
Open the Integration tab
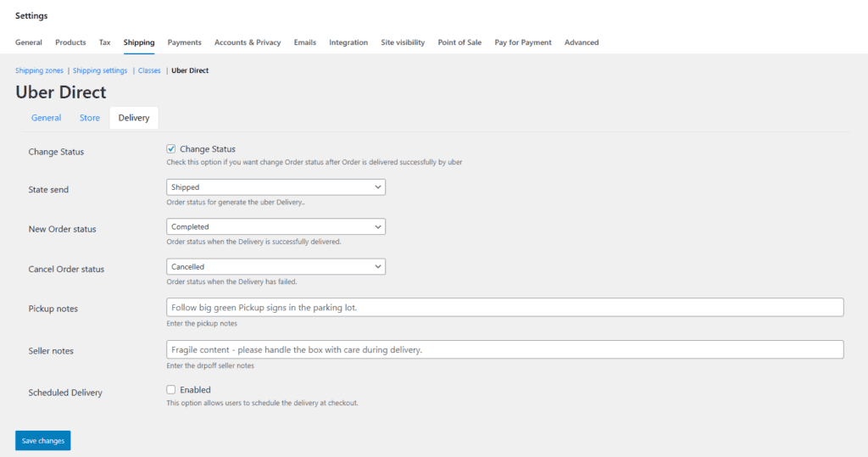(348, 42)
